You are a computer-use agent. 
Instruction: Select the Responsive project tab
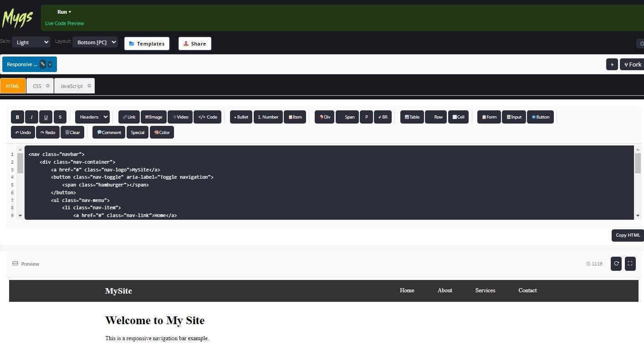(x=22, y=64)
